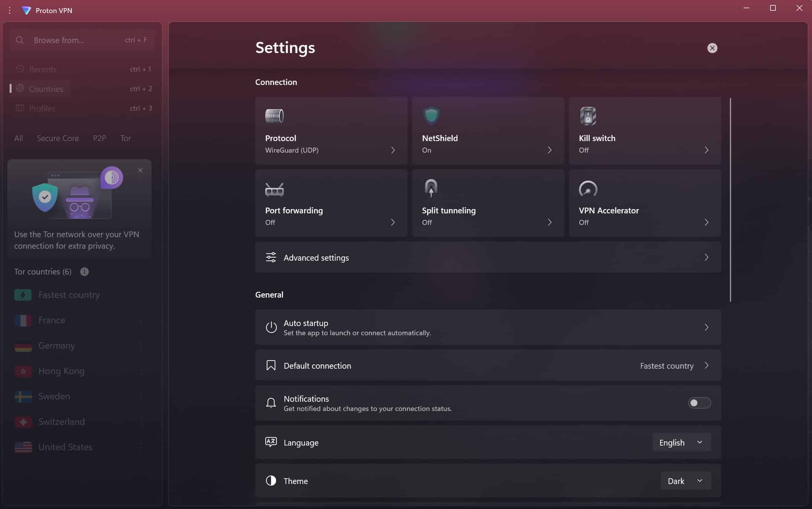Select the Tor tab
The image size is (812, 509).
click(125, 138)
